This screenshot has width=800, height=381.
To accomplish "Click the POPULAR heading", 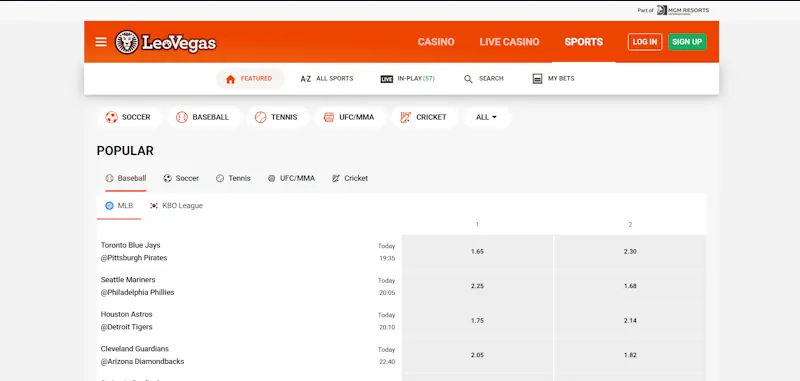I will click(125, 151).
